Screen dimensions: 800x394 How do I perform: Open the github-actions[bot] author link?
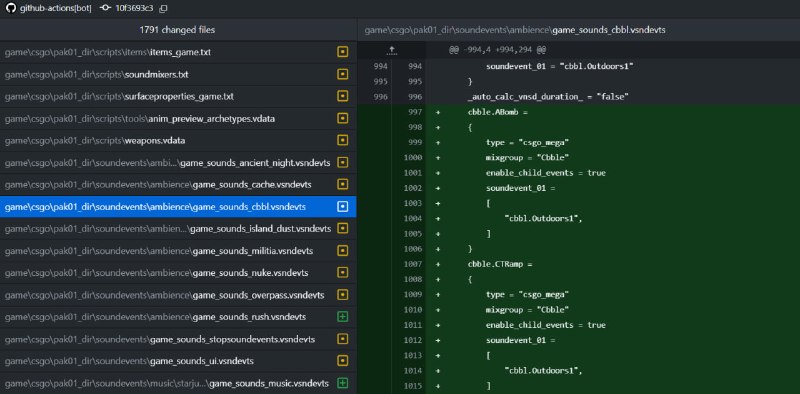click(56, 9)
